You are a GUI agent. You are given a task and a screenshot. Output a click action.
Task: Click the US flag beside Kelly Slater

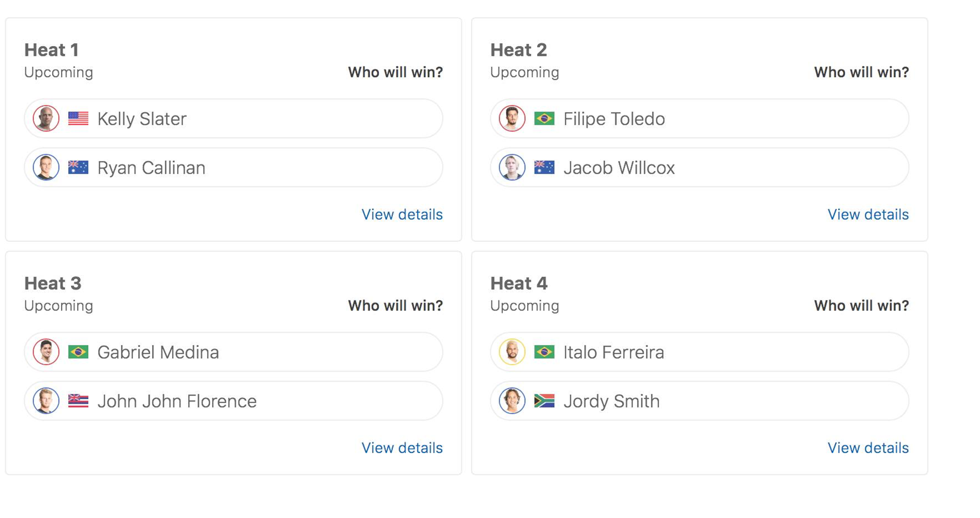point(78,119)
